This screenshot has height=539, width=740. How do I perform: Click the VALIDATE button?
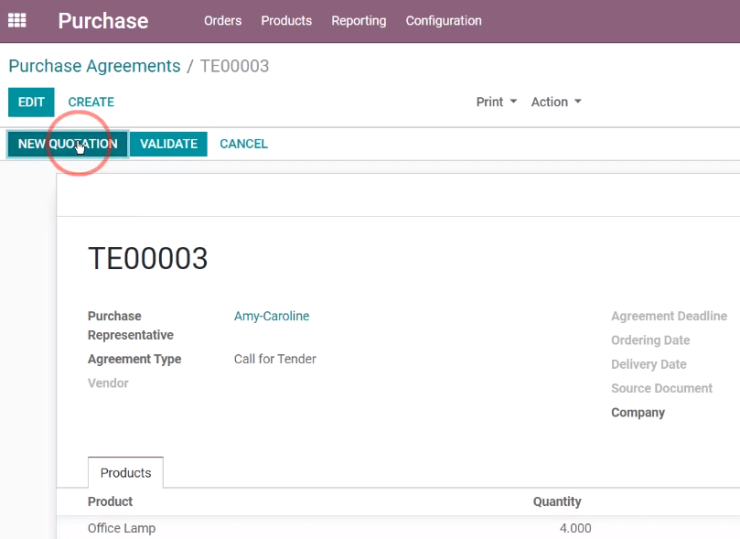pos(168,144)
